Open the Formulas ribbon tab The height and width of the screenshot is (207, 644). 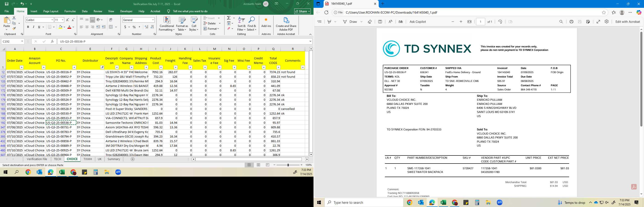(x=70, y=11)
